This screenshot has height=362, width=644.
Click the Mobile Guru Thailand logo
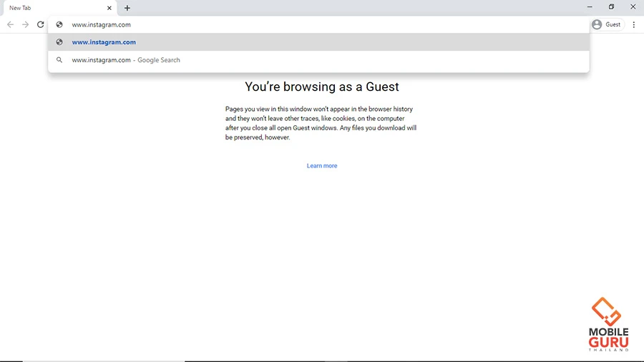608,325
